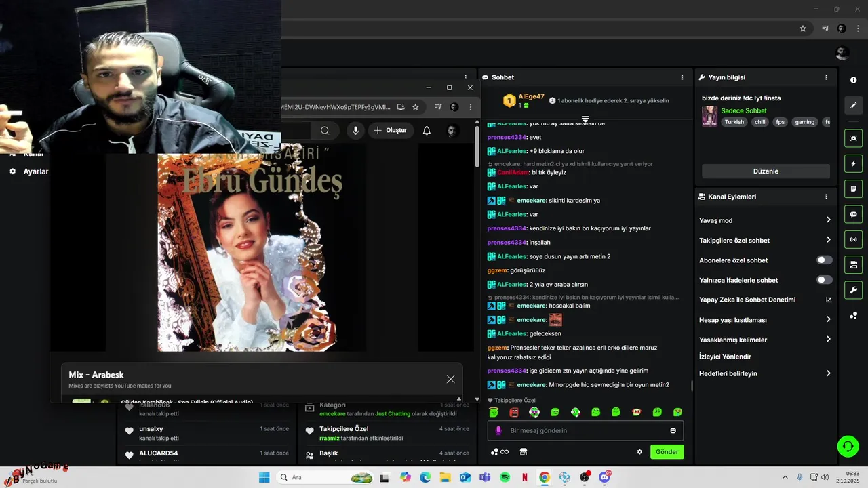Open Yapay Zeka ile Sohbet Denetimi
Viewport: 868px width, 488px height.
(x=765, y=300)
